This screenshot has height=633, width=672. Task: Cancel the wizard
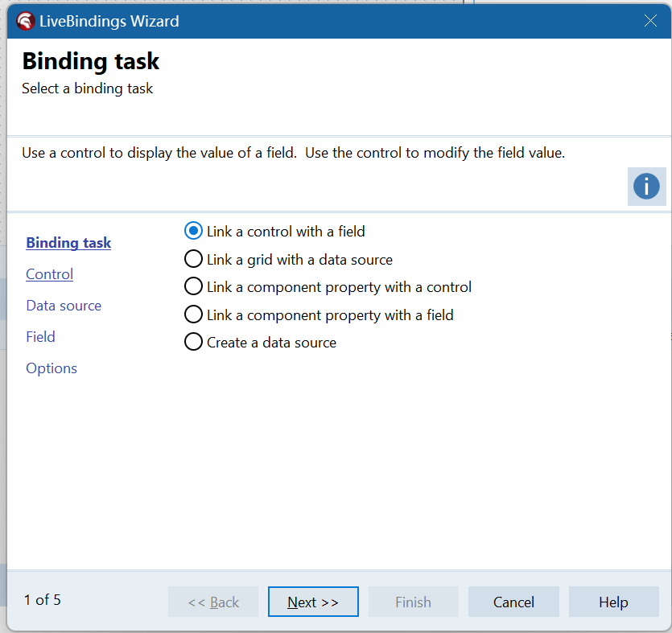click(513, 602)
